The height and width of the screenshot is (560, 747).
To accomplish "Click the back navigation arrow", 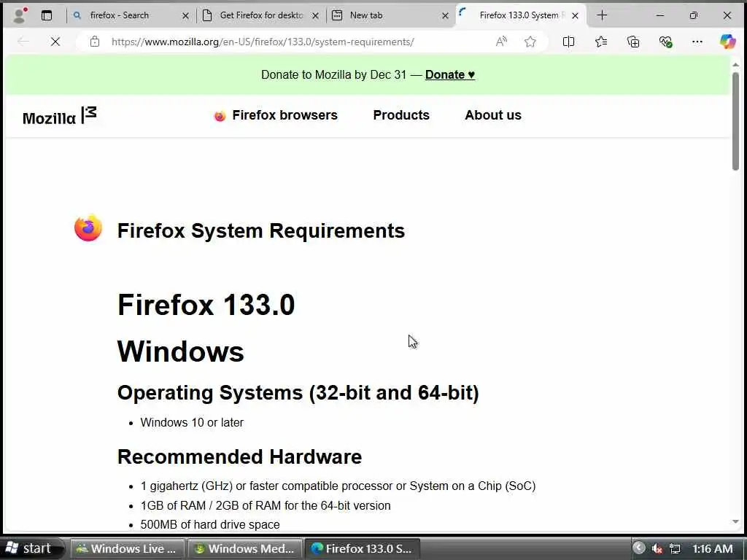I will tap(23, 42).
